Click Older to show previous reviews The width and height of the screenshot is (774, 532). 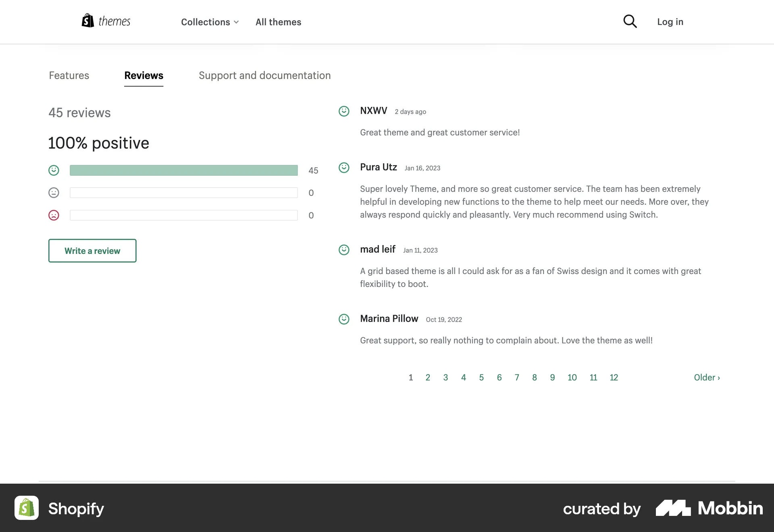tap(707, 377)
